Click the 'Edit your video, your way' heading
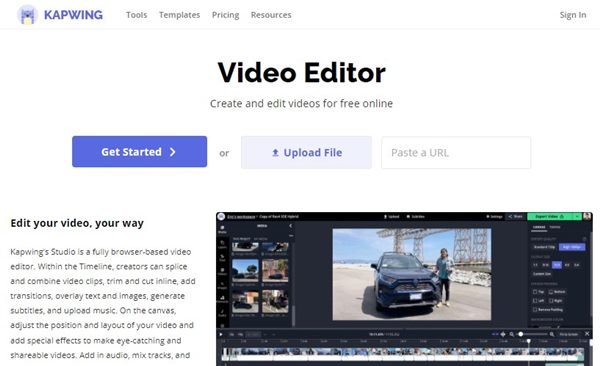The width and height of the screenshot is (600, 366). point(77,223)
